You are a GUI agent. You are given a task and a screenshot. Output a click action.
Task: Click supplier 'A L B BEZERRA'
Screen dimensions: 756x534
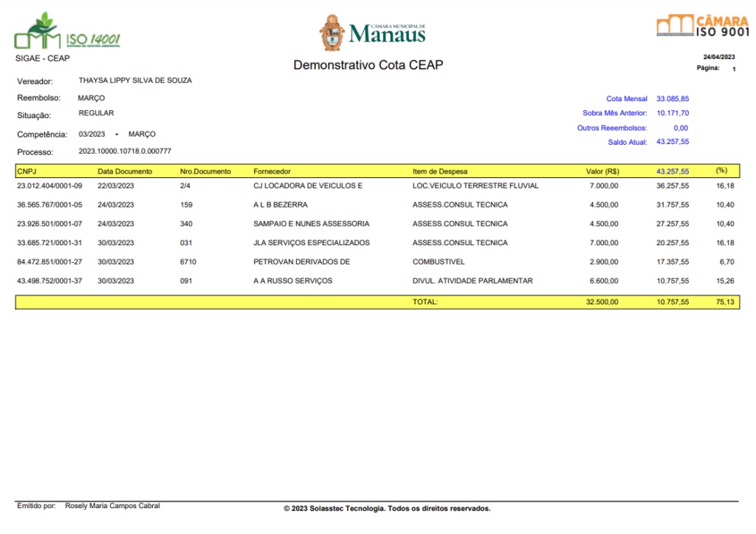coord(280,205)
